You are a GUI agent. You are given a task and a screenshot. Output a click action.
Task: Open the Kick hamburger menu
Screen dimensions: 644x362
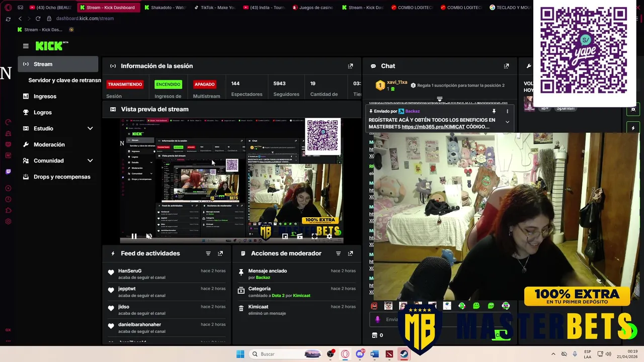tap(26, 46)
